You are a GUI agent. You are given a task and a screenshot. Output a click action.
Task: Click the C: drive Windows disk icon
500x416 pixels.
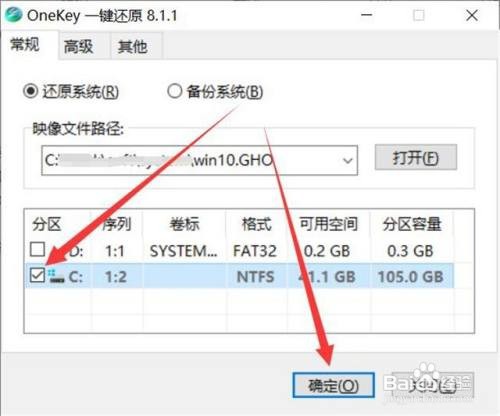click(x=56, y=276)
